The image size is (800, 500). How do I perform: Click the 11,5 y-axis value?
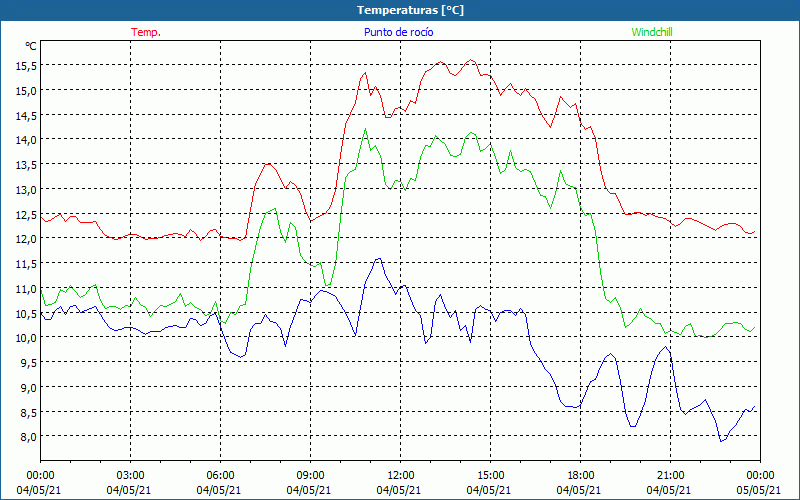pos(25,264)
